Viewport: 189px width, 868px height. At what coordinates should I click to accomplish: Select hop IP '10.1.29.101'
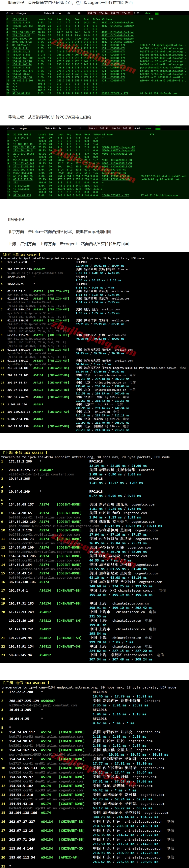pos(21,138)
